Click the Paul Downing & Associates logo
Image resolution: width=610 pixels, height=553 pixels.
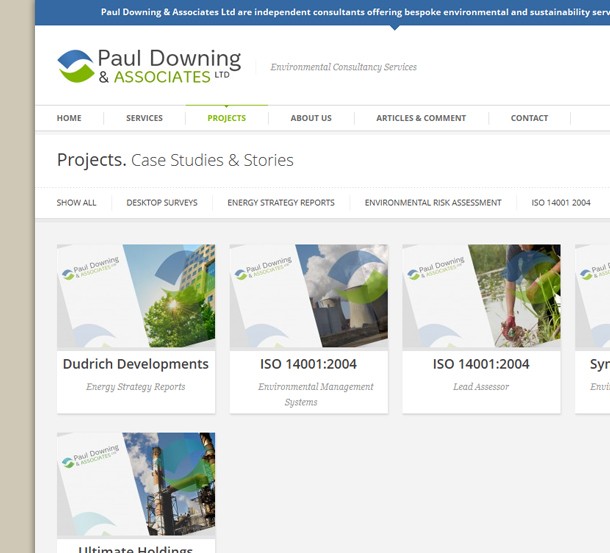point(149,67)
